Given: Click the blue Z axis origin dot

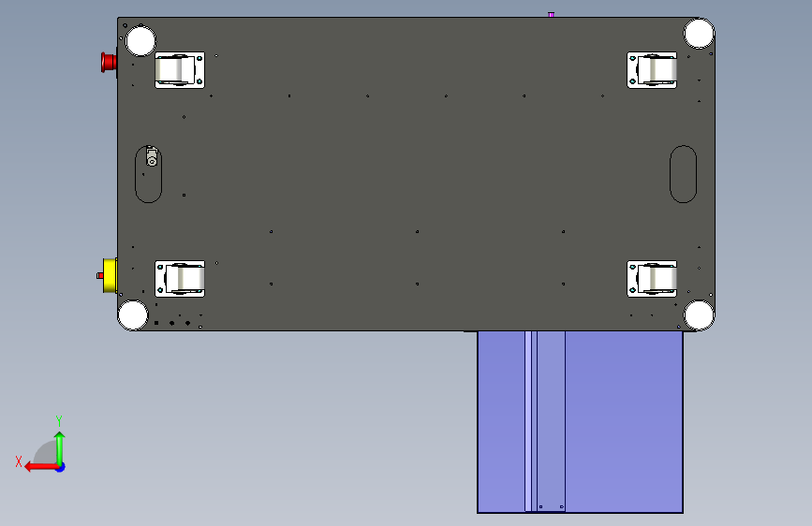Looking at the screenshot, I should pyautogui.click(x=61, y=467).
